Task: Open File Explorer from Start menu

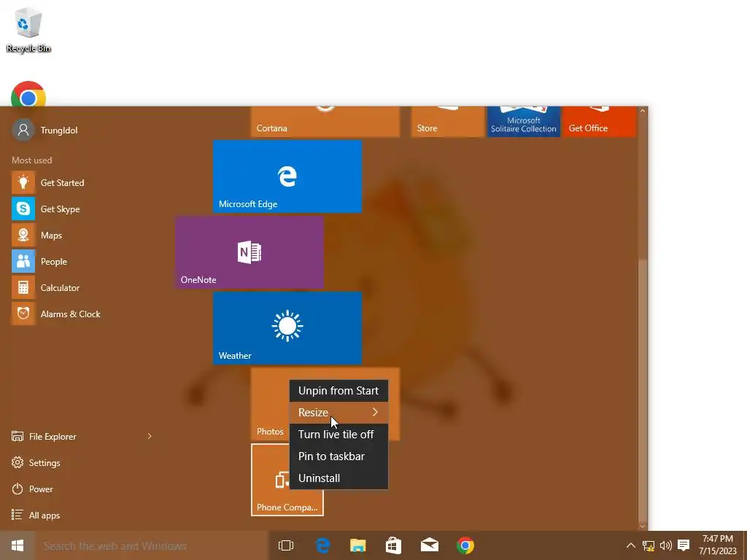Action: [44, 436]
